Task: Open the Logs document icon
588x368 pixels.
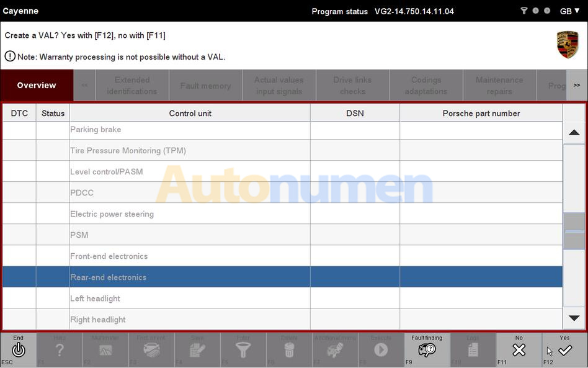Action: pyautogui.click(x=473, y=350)
